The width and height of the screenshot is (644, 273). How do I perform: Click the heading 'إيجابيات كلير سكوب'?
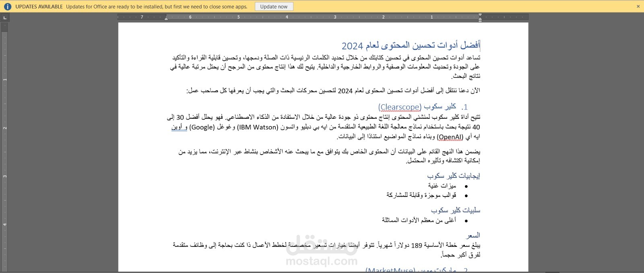pos(454,176)
